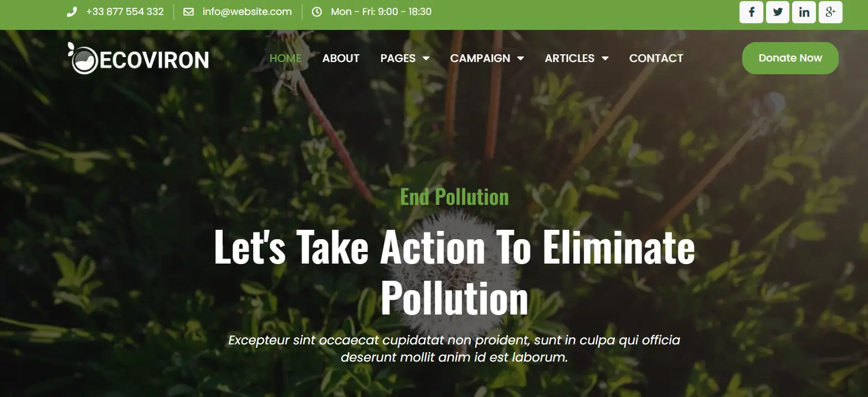Viewport: 868px width, 397px height.
Task: Expand the Pages dropdown arrow
Action: coord(426,58)
